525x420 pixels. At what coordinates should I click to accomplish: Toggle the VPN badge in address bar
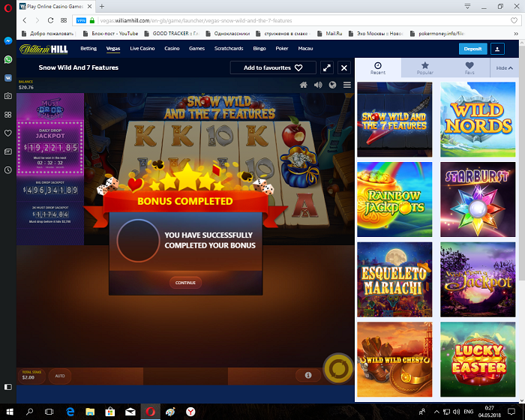pyautogui.click(x=81, y=20)
